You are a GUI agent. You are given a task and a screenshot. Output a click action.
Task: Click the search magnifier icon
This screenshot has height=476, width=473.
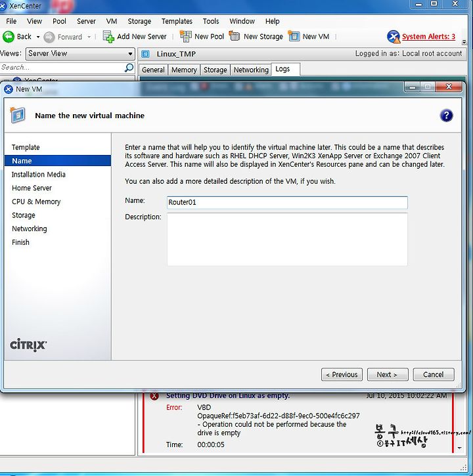(129, 68)
